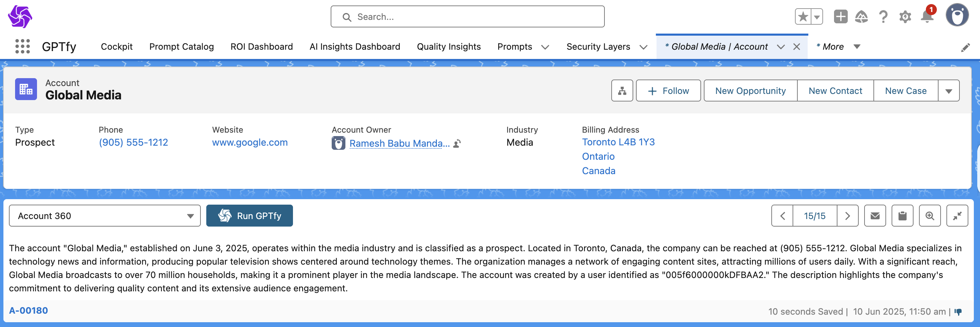
Task: Go to the previous response arrow
Action: pyautogui.click(x=782, y=216)
